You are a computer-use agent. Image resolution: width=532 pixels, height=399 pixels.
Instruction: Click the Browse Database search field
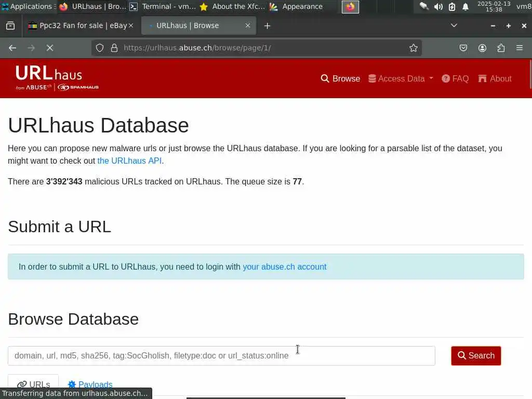tap(221, 355)
